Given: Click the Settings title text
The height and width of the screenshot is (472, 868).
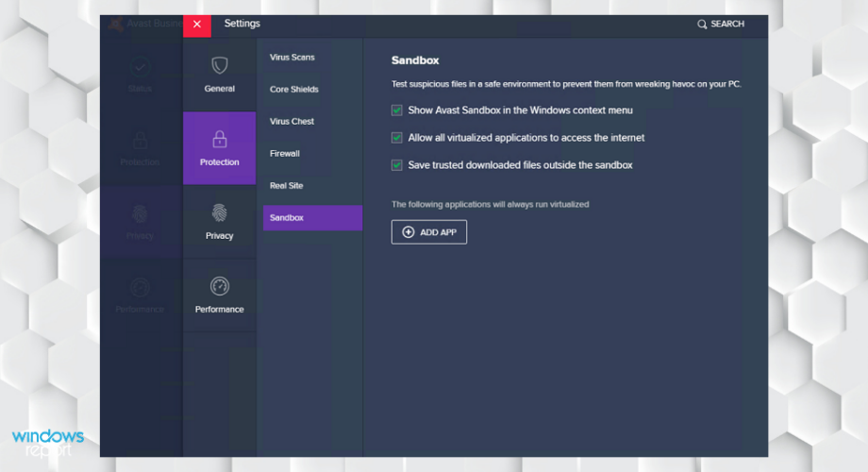Looking at the screenshot, I should coord(242,24).
